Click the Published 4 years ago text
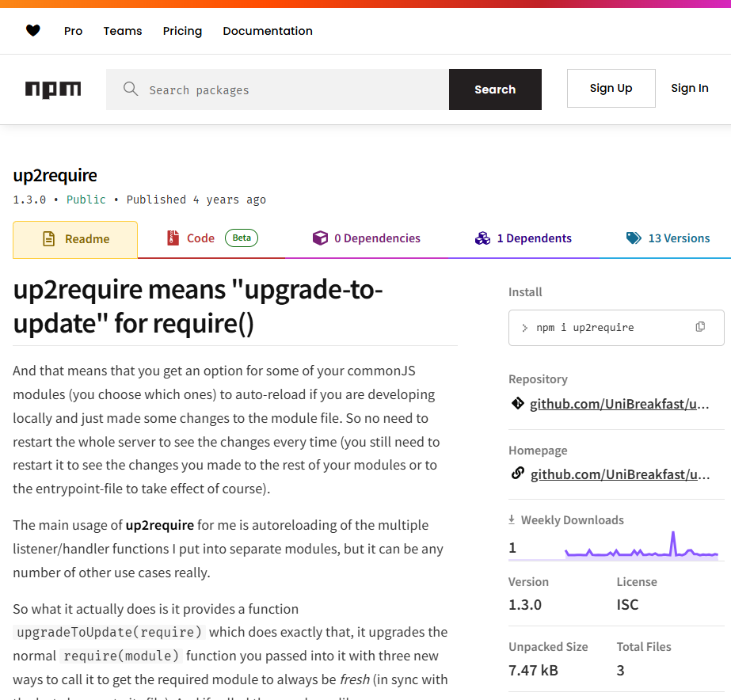The image size is (731, 700). click(x=196, y=200)
